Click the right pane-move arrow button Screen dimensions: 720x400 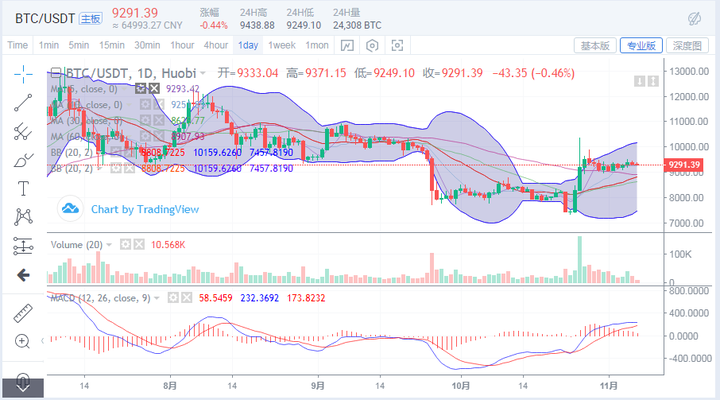click(653, 81)
